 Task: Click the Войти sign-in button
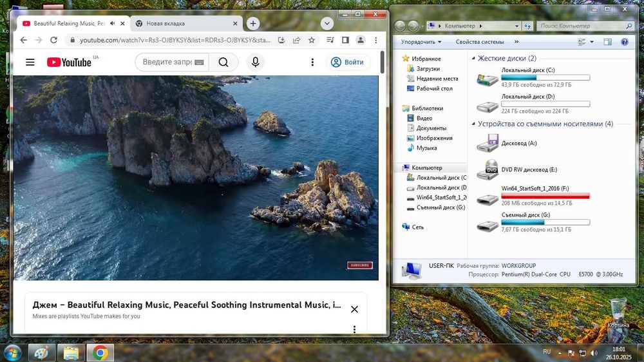click(x=347, y=62)
